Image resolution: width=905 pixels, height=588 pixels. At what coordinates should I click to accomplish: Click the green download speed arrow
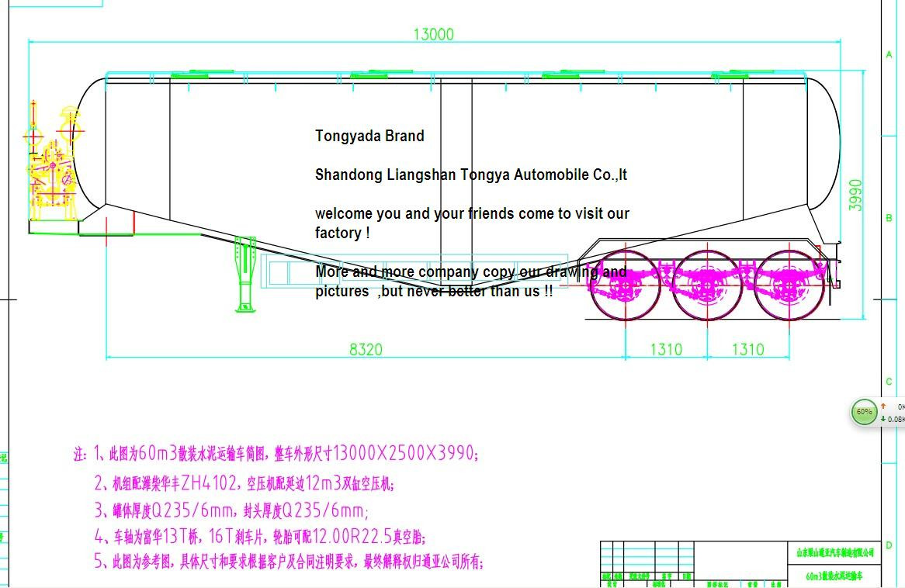tap(883, 419)
